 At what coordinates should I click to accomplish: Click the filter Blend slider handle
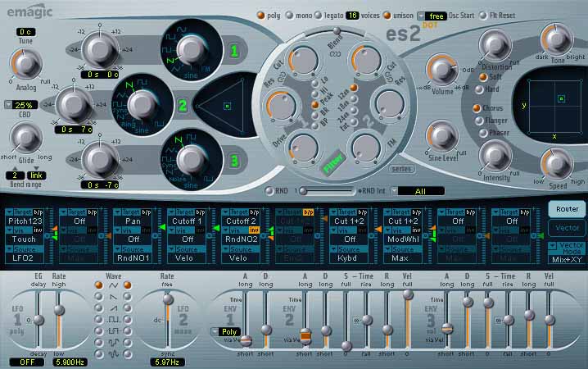(x=337, y=30)
